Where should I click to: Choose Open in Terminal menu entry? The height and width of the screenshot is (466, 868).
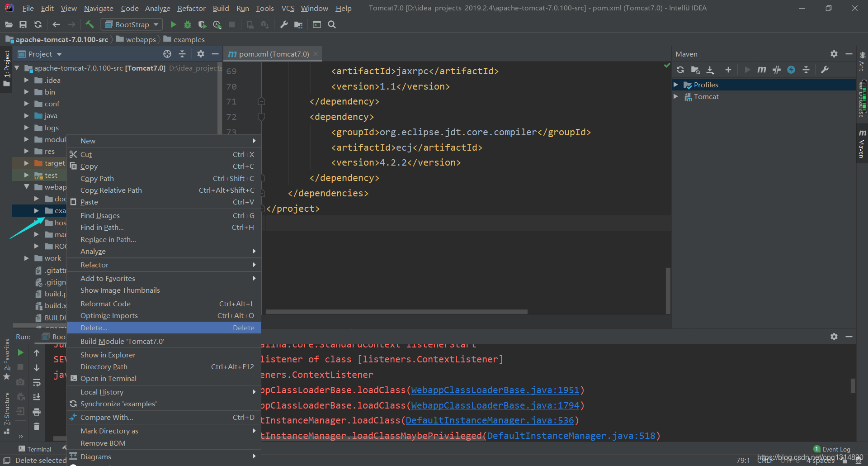(x=164, y=378)
